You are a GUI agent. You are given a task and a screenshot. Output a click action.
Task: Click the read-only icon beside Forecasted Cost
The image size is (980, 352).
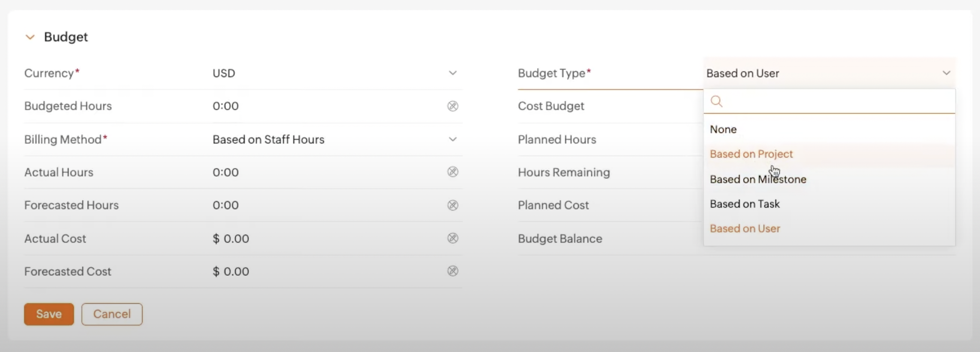pyautogui.click(x=453, y=271)
